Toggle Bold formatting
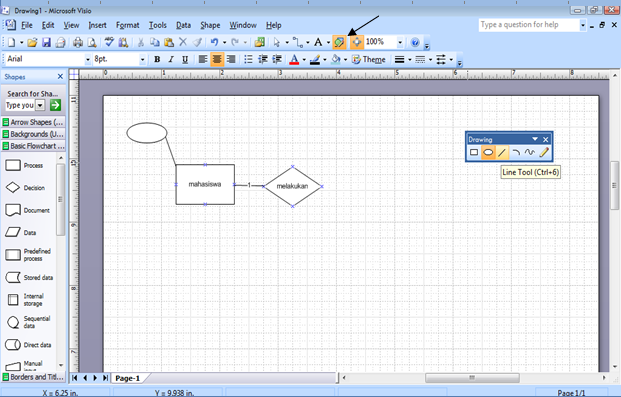The width and height of the screenshot is (621, 397). [157, 59]
